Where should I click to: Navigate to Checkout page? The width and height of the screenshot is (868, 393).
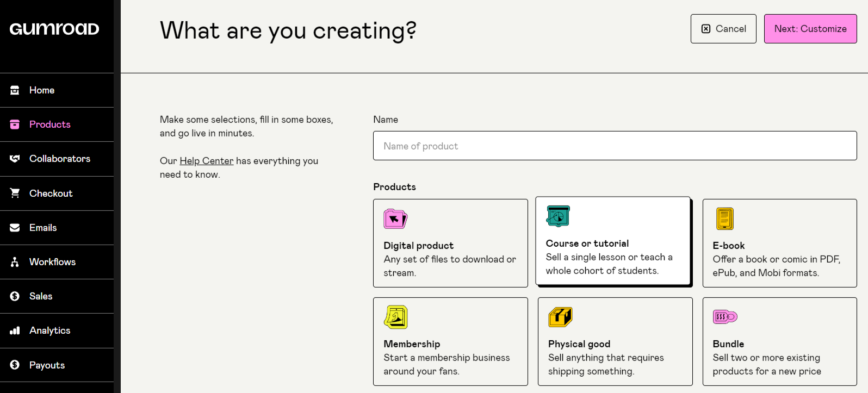pyautogui.click(x=57, y=194)
